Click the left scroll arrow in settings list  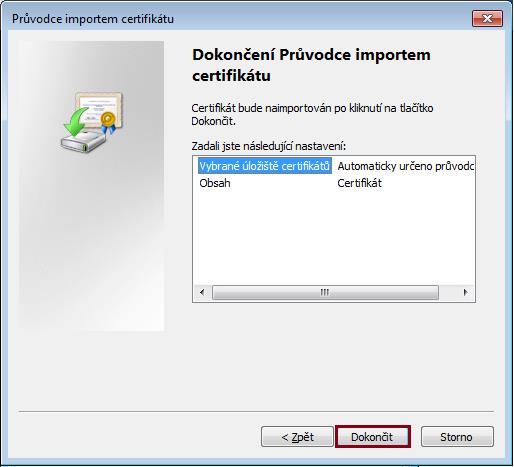(202, 292)
